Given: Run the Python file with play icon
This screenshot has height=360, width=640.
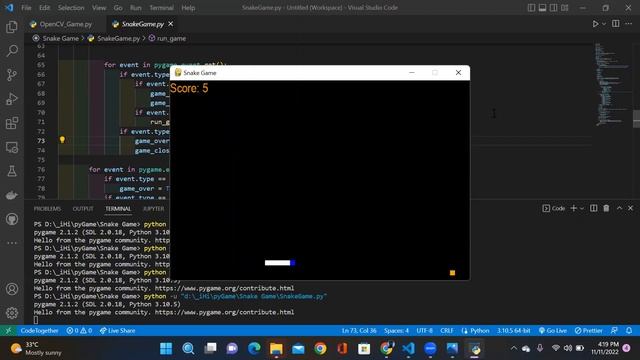Looking at the screenshot, I should (596, 24).
